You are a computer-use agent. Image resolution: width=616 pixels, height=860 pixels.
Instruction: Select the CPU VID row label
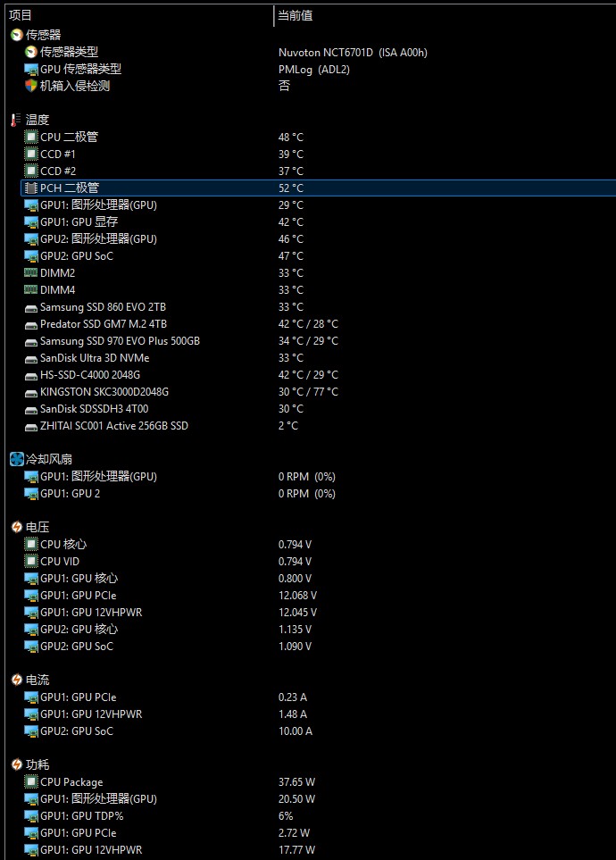point(60,562)
